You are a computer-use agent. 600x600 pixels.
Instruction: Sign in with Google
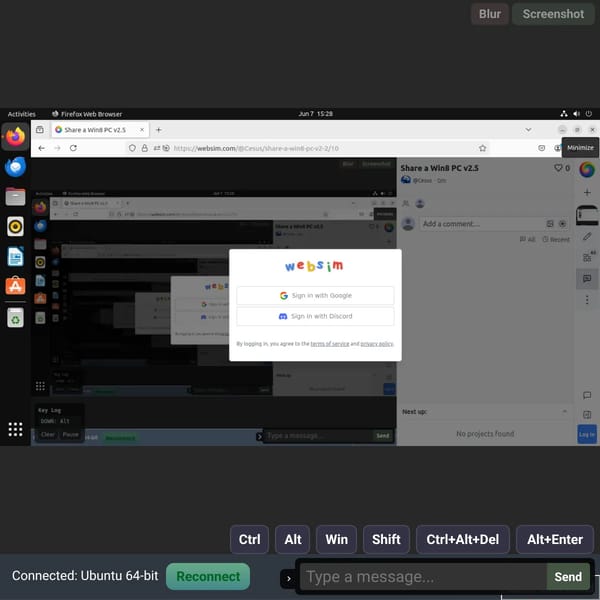click(315, 295)
